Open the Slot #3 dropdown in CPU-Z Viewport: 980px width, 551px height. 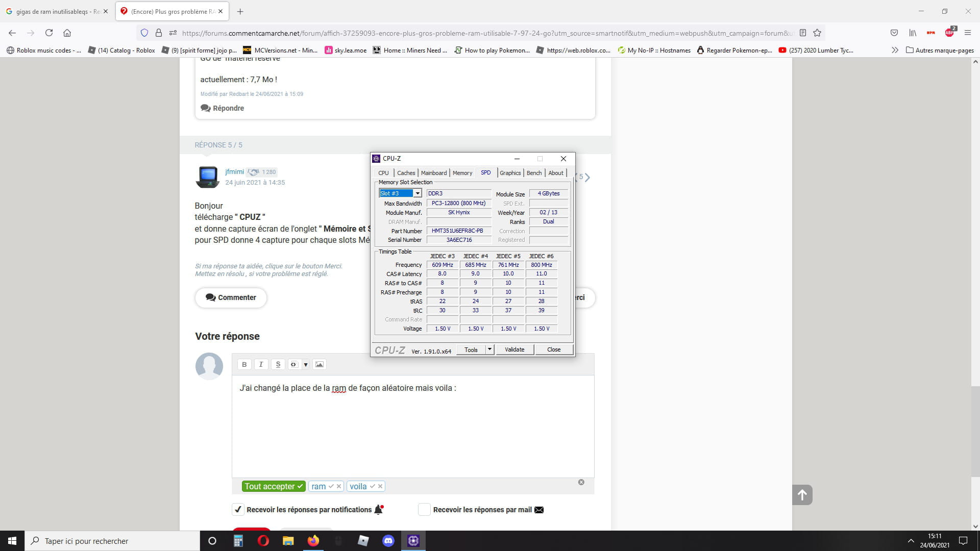tap(418, 193)
